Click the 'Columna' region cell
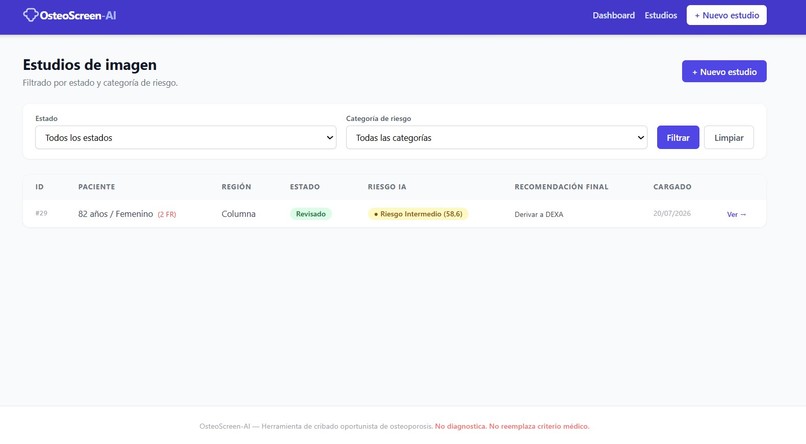 tap(239, 214)
